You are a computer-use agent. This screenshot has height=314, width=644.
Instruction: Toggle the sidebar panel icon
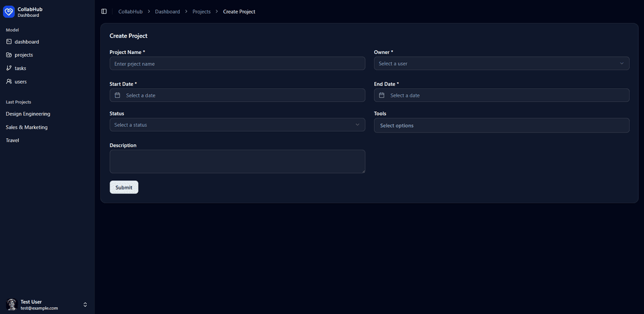tap(104, 11)
